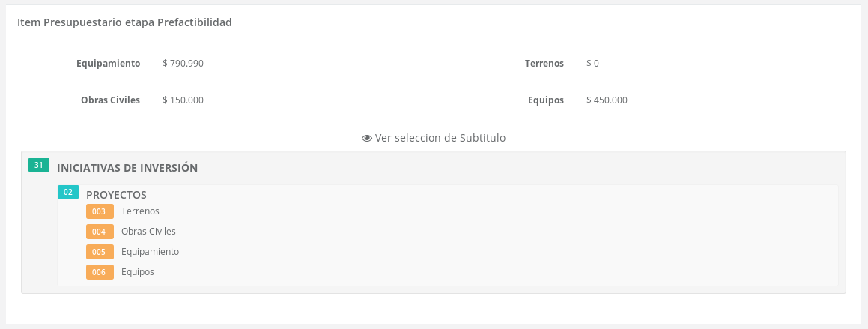Image resolution: width=868 pixels, height=329 pixels.
Task: Click the green 31 code badge
Action: [38, 166]
